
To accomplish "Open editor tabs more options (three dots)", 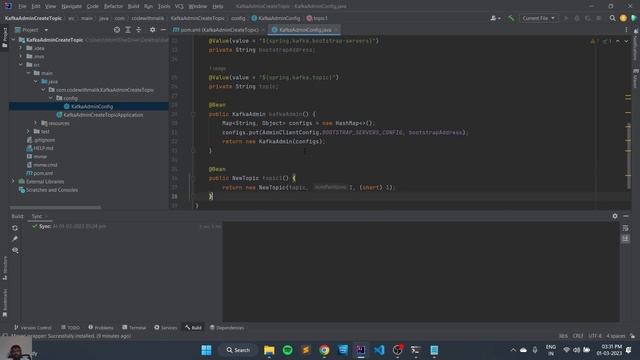I will pyautogui.click(x=626, y=30).
